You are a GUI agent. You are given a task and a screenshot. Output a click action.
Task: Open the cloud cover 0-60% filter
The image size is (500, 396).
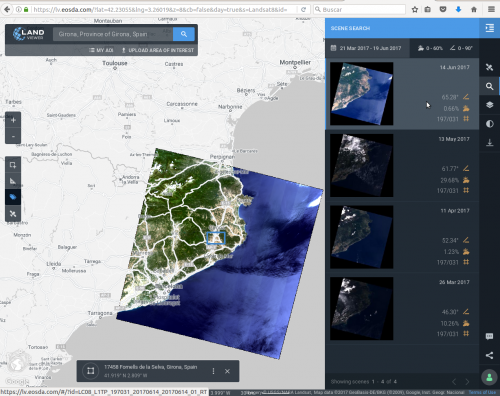(430, 48)
